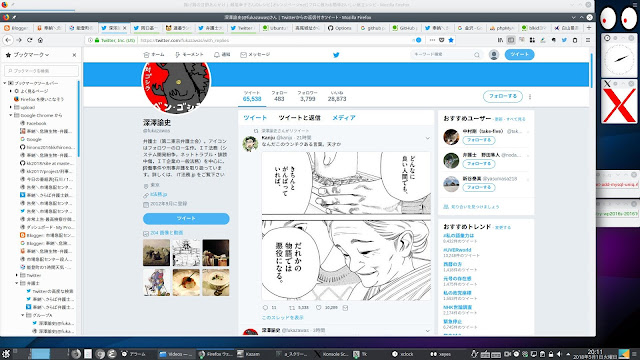Switch to the Blogger browser tab

(17, 28)
